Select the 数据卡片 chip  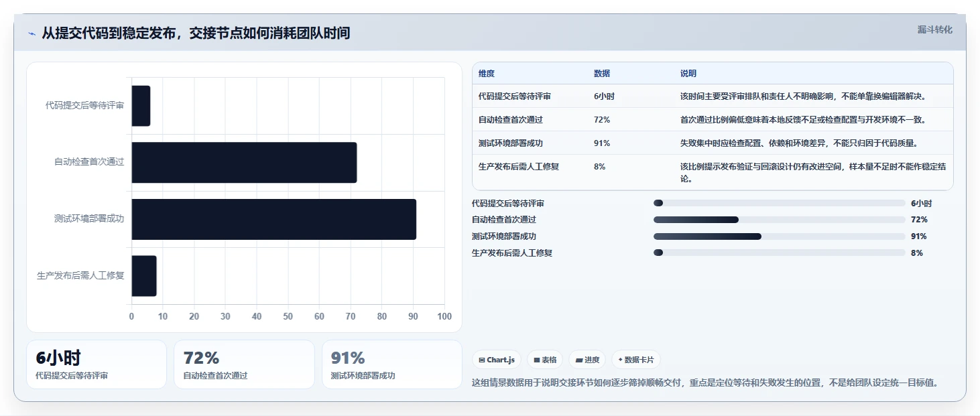point(636,360)
